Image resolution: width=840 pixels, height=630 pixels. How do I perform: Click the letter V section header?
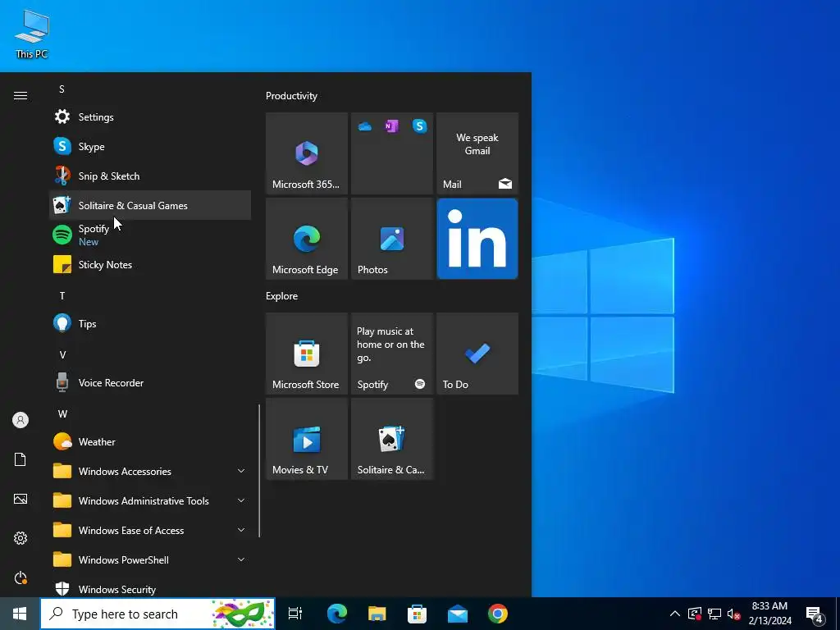[62, 354]
